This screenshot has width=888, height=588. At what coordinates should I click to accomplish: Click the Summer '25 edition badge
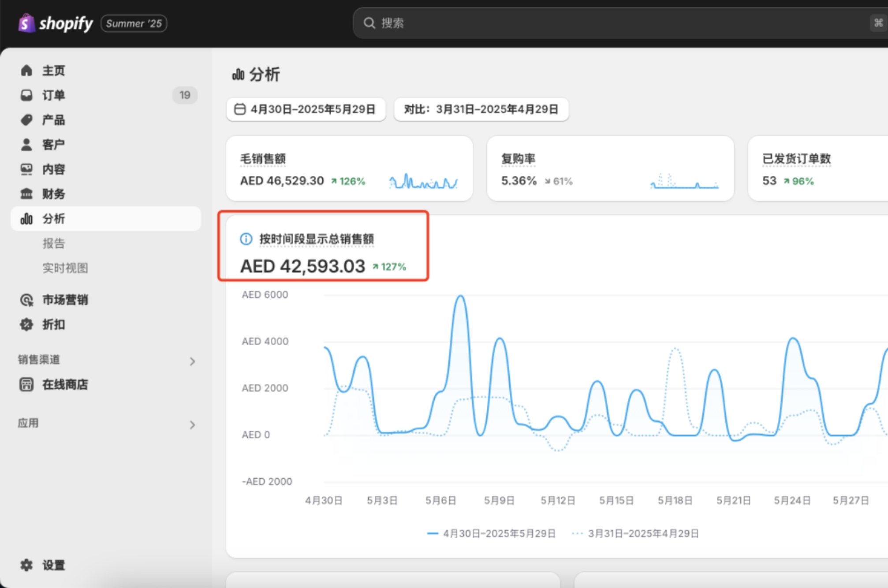(134, 23)
